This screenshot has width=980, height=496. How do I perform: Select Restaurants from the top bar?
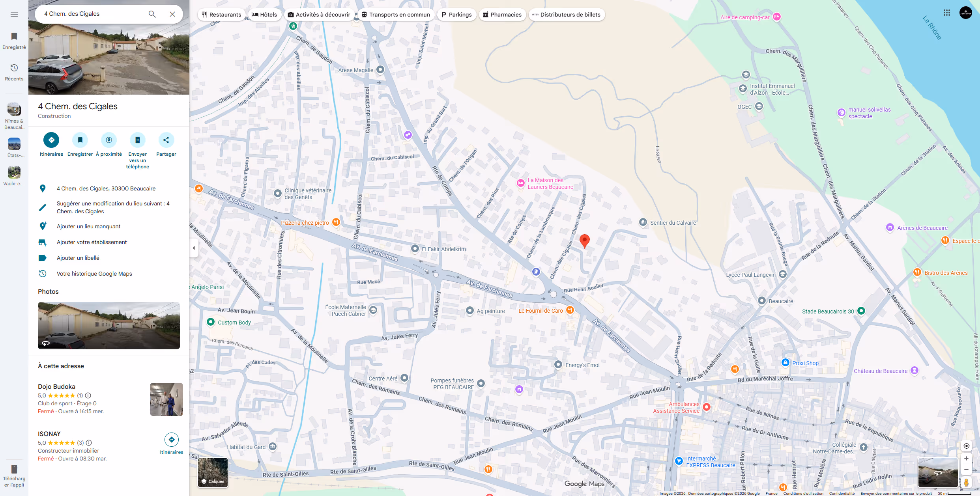[x=221, y=14]
